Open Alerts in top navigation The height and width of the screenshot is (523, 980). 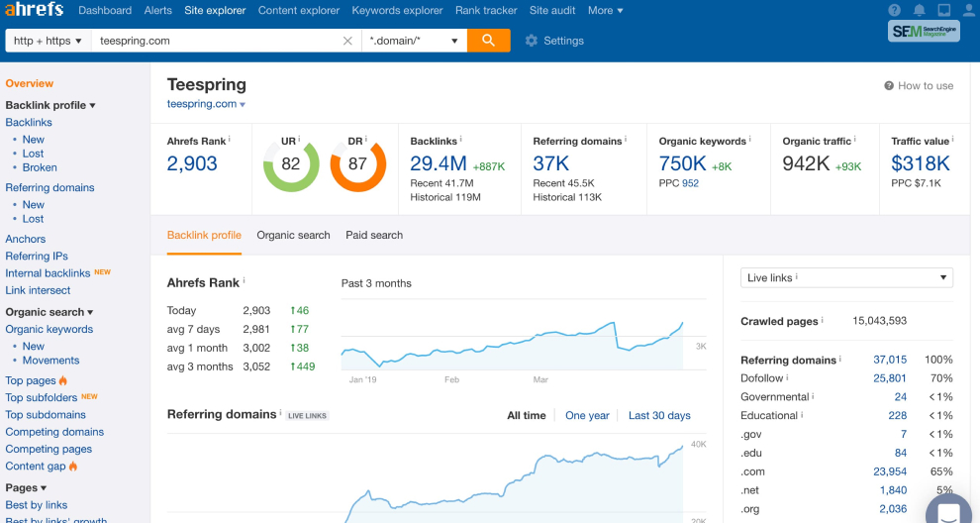click(158, 11)
